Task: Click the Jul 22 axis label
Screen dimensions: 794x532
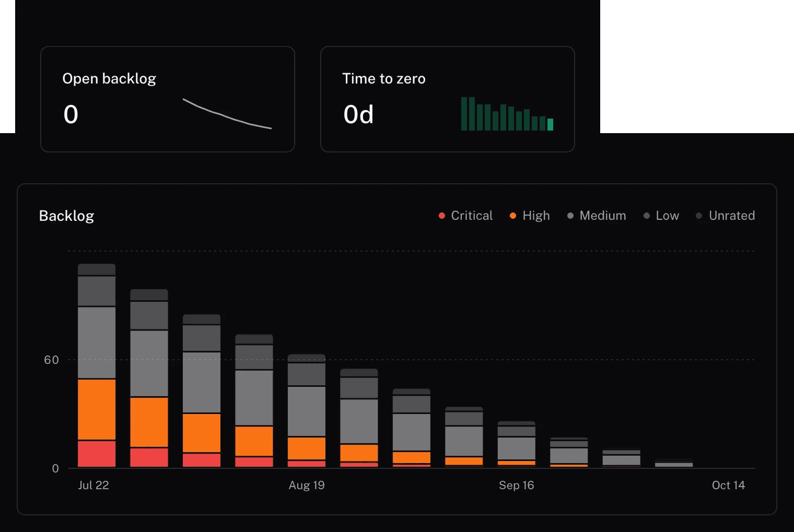Action: point(94,485)
